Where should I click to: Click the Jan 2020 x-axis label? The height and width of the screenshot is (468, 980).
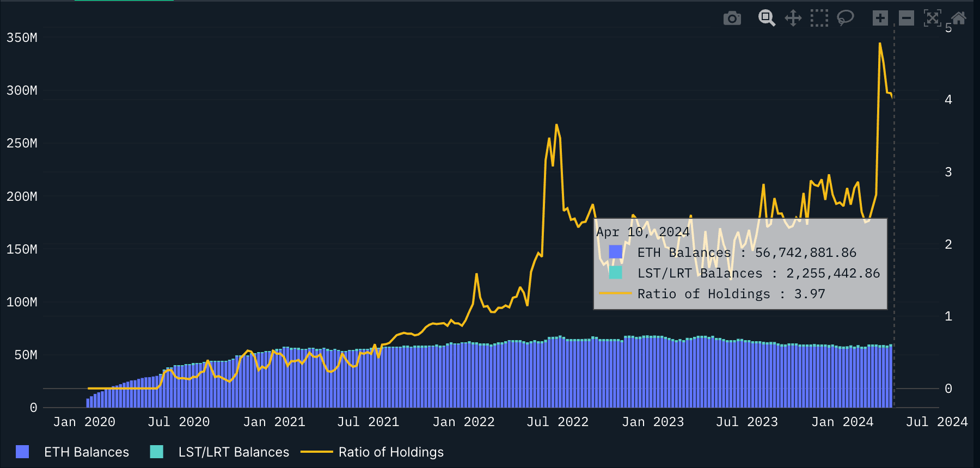(x=84, y=422)
